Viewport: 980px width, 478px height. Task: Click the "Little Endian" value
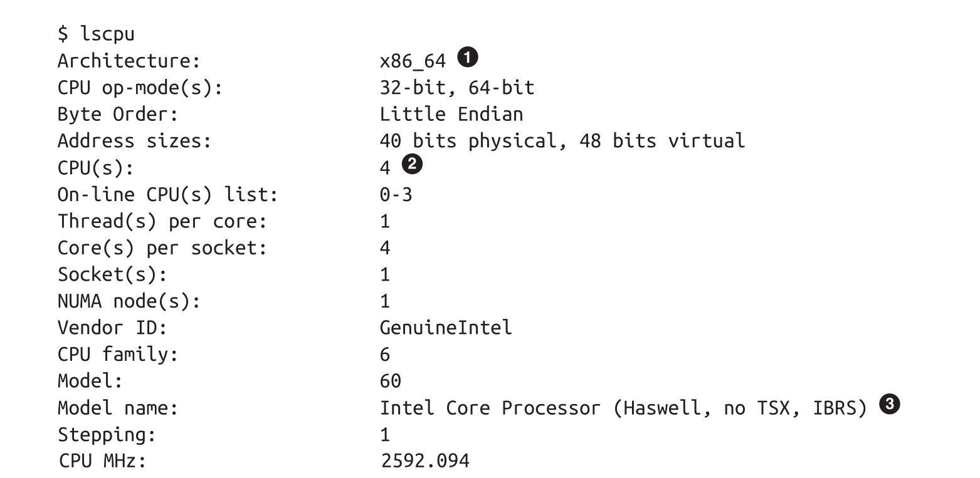(x=451, y=115)
